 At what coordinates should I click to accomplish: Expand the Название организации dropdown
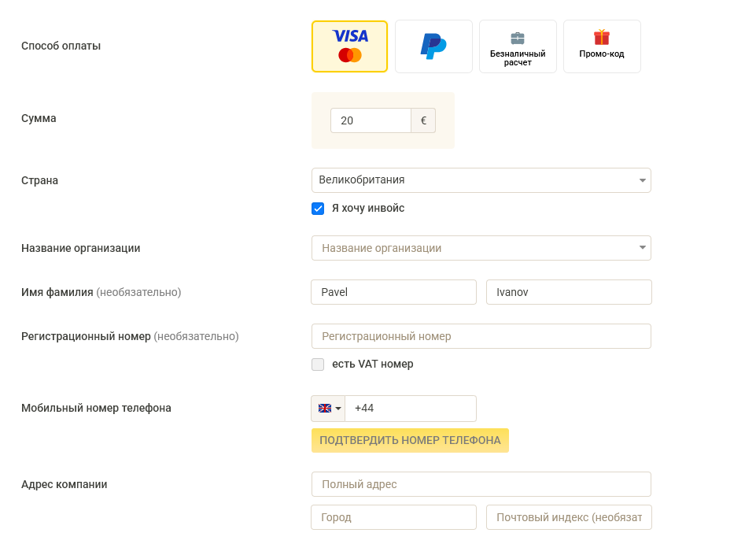pyautogui.click(x=481, y=248)
